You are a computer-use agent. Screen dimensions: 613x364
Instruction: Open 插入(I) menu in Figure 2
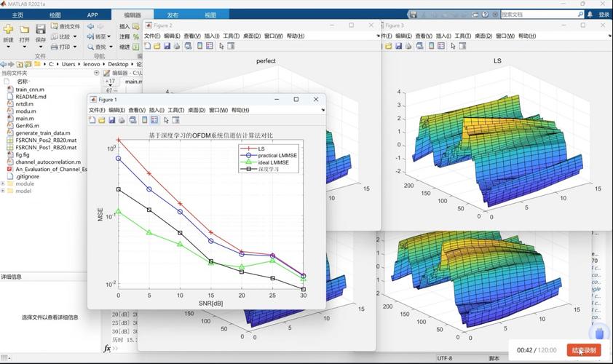[x=212, y=36]
